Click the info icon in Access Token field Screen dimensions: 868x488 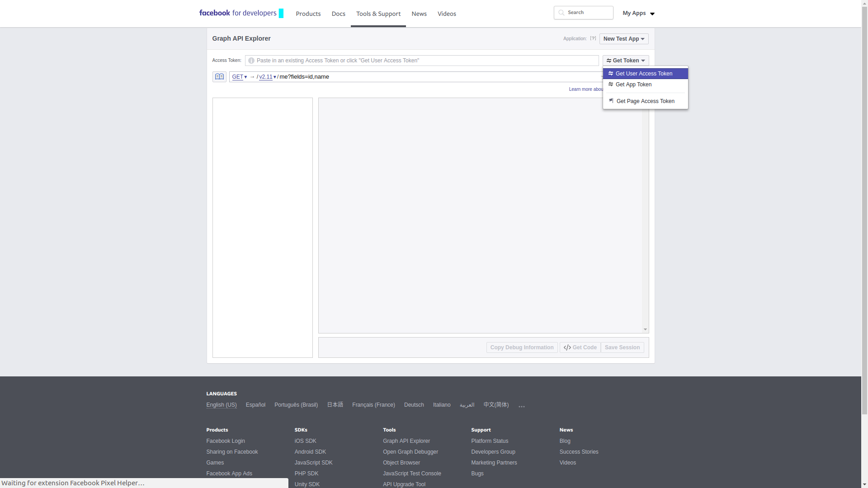pyautogui.click(x=251, y=61)
